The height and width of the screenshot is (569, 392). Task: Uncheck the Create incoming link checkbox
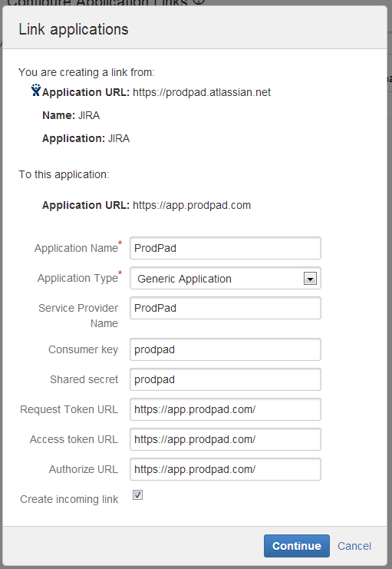click(x=137, y=495)
